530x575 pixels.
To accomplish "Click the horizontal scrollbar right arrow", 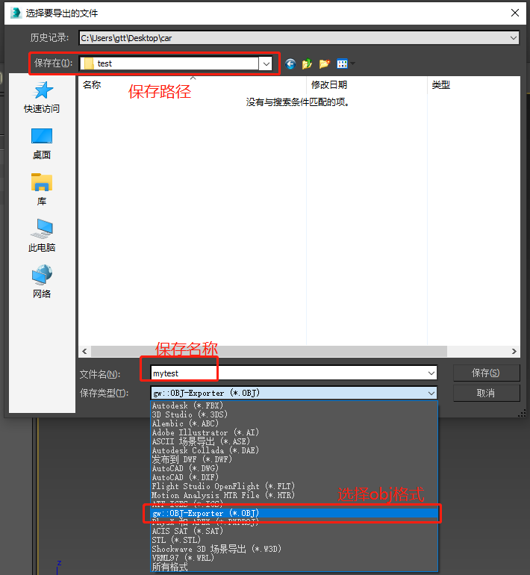I will (514, 351).
